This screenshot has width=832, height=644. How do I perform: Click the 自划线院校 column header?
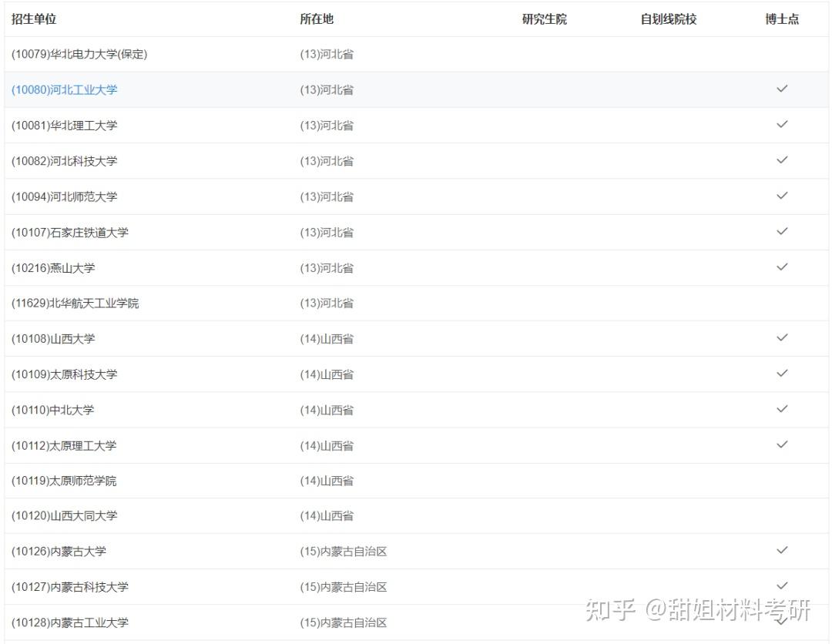(x=669, y=19)
